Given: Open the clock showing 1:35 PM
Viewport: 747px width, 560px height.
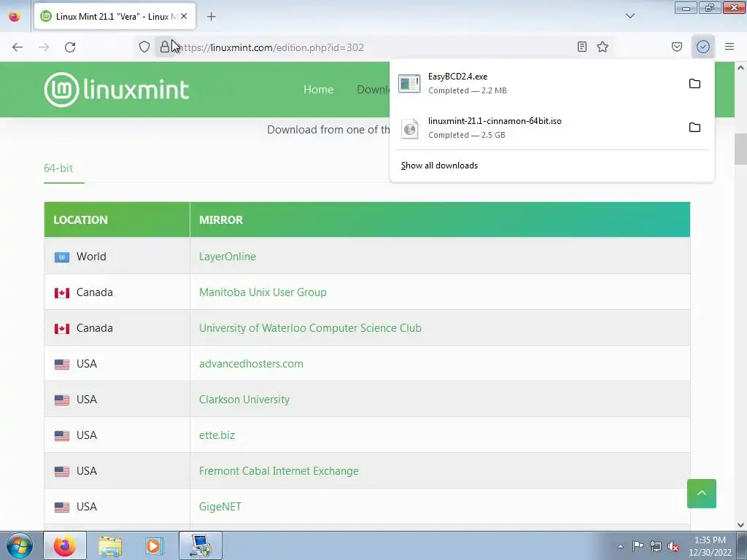Looking at the screenshot, I should 710,545.
